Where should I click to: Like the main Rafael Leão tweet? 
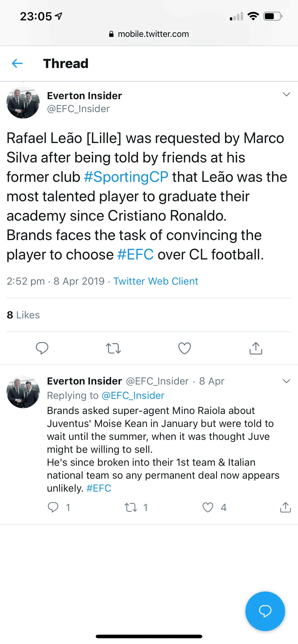click(185, 348)
